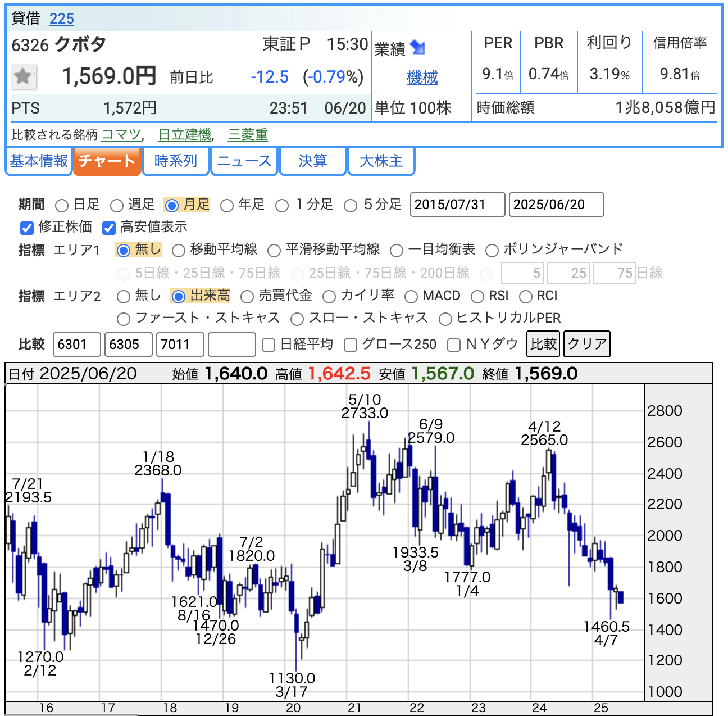728x716 pixels.
Task: Switch to the 時系列 tab
Action: (176, 161)
